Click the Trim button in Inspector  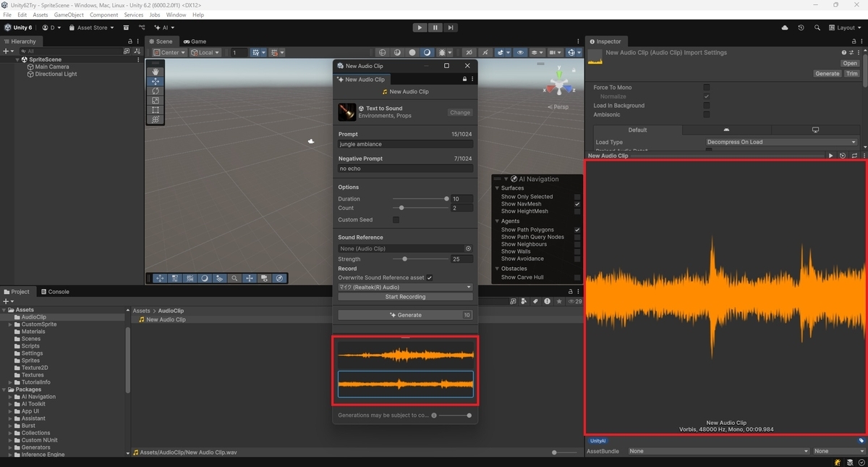(x=851, y=74)
